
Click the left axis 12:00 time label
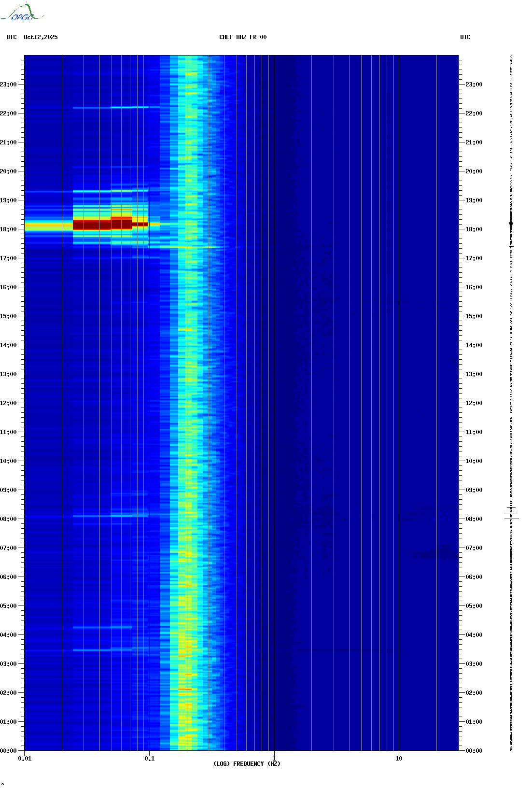click(8, 403)
